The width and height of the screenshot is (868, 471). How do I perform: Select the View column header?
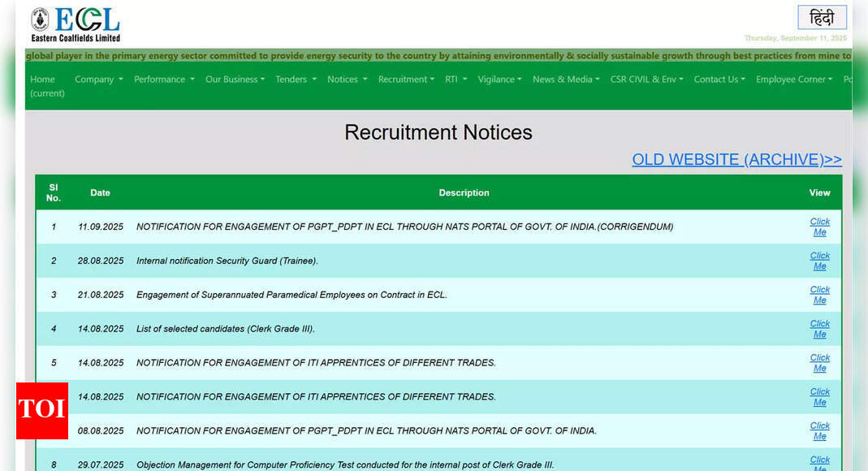click(x=819, y=192)
